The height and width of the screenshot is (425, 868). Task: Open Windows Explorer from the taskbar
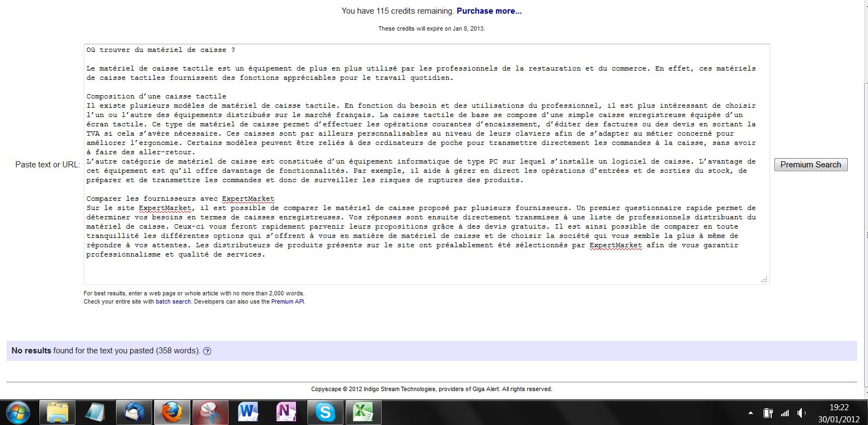(57, 412)
